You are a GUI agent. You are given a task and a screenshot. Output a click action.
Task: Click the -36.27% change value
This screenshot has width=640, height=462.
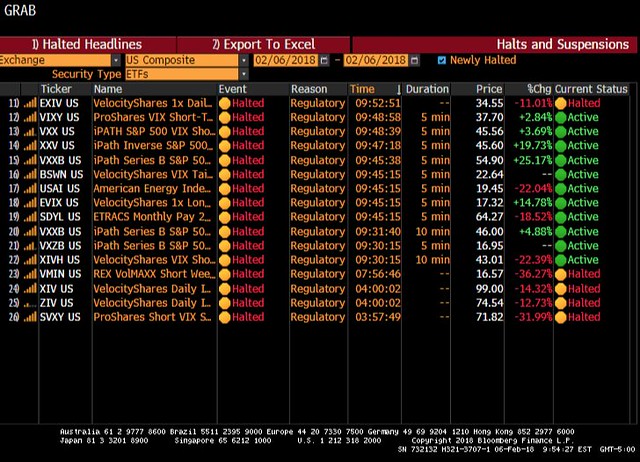click(533, 274)
